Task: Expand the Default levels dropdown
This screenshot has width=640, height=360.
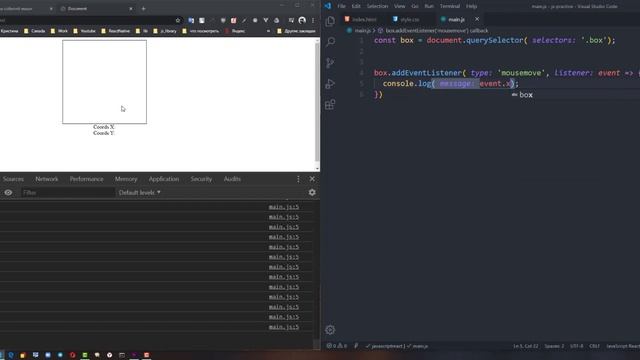Action: pyautogui.click(x=139, y=192)
